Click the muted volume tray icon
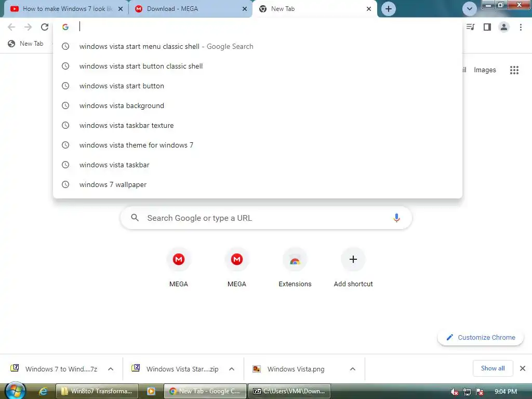532x399 pixels. click(454, 392)
